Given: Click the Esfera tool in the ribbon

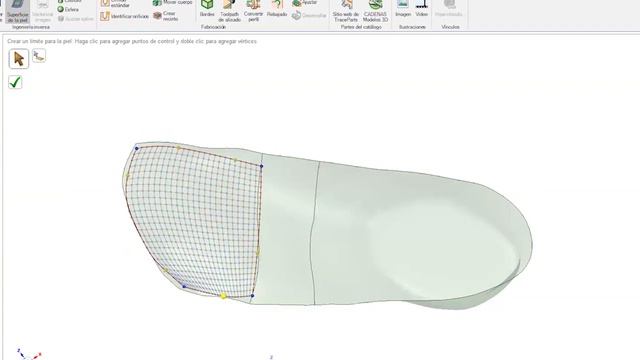Looking at the screenshot, I should click(x=68, y=9).
